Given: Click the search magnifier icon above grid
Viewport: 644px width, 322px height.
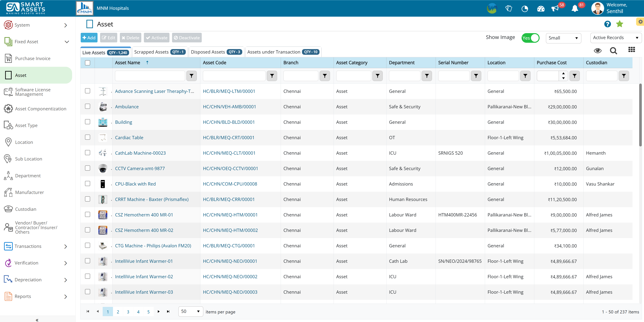Looking at the screenshot, I should pyautogui.click(x=613, y=51).
